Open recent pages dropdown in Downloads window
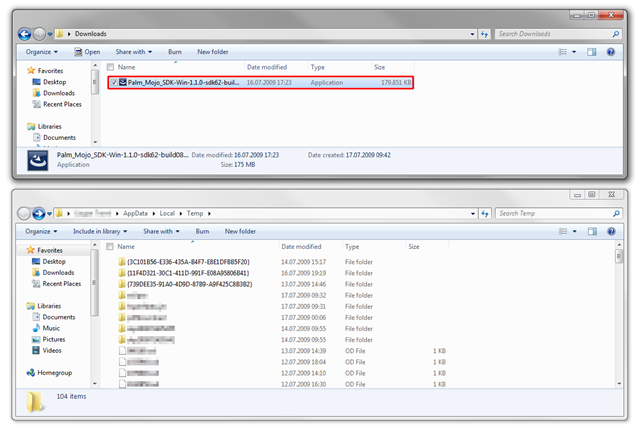Screen dimensions: 640x431 point(50,34)
